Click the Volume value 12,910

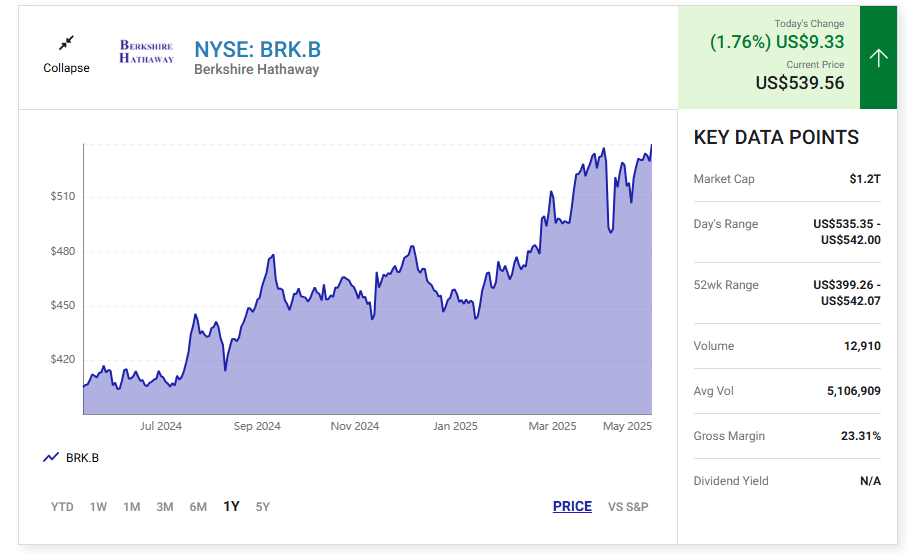point(862,346)
